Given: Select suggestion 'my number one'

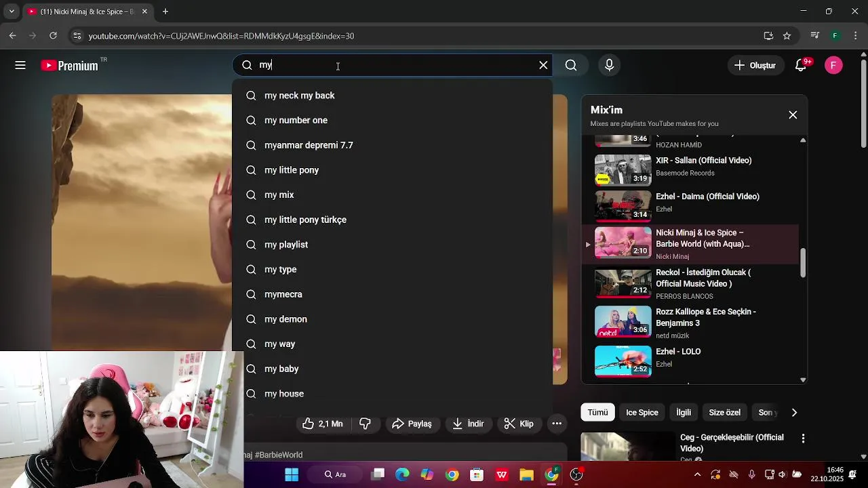Looking at the screenshot, I should 392,120.
